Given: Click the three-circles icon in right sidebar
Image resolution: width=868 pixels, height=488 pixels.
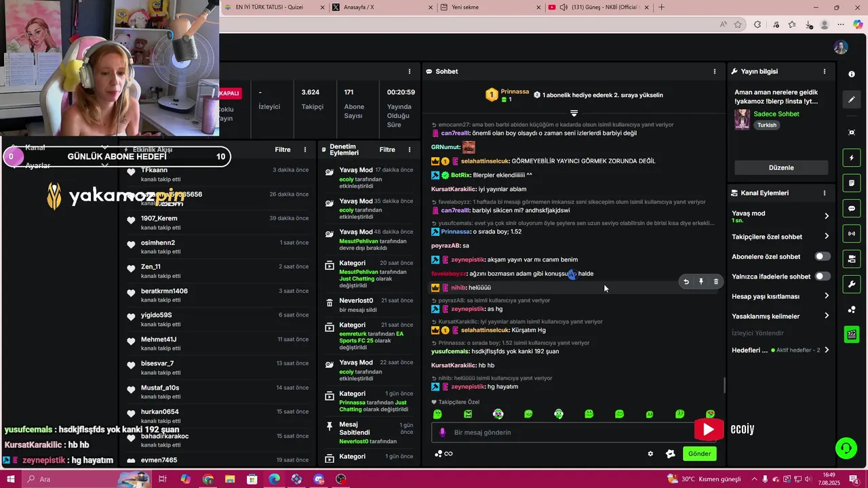Looking at the screenshot, I should (x=852, y=310).
